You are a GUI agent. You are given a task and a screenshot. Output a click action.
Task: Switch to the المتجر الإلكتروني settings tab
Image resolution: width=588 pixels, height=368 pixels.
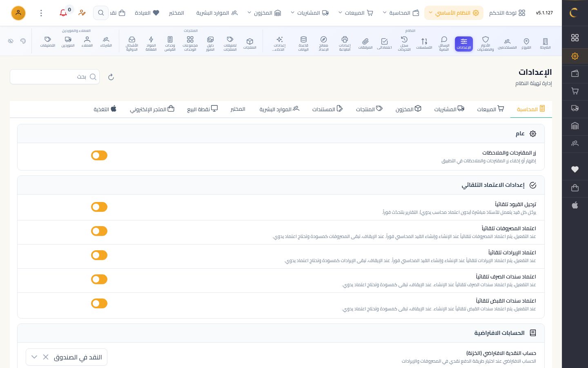(152, 109)
